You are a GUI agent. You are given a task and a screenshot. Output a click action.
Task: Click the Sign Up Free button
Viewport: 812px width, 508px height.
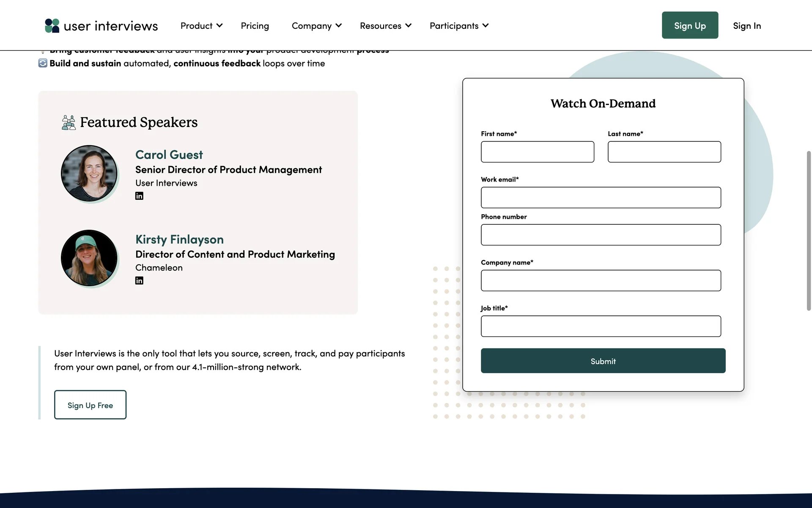[x=90, y=405]
